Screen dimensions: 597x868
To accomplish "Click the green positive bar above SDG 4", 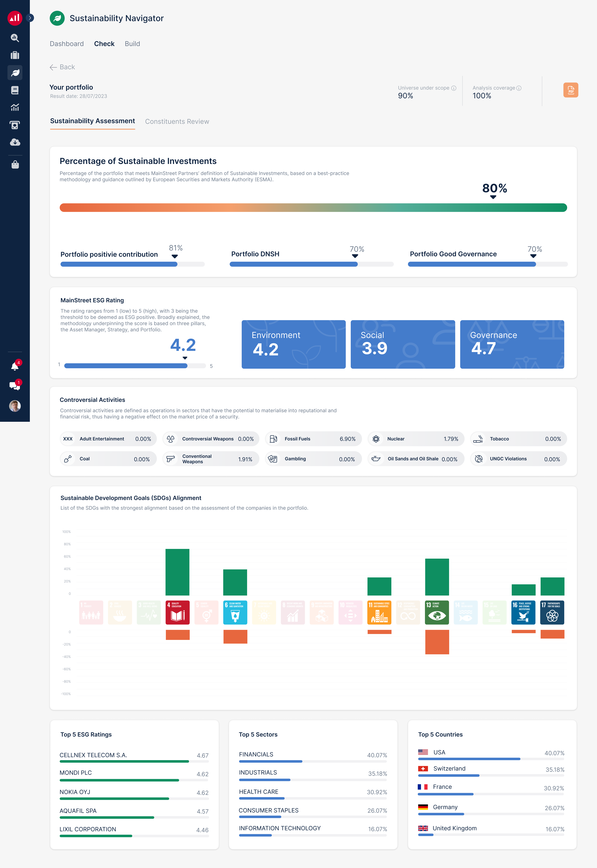I will pyautogui.click(x=177, y=572).
